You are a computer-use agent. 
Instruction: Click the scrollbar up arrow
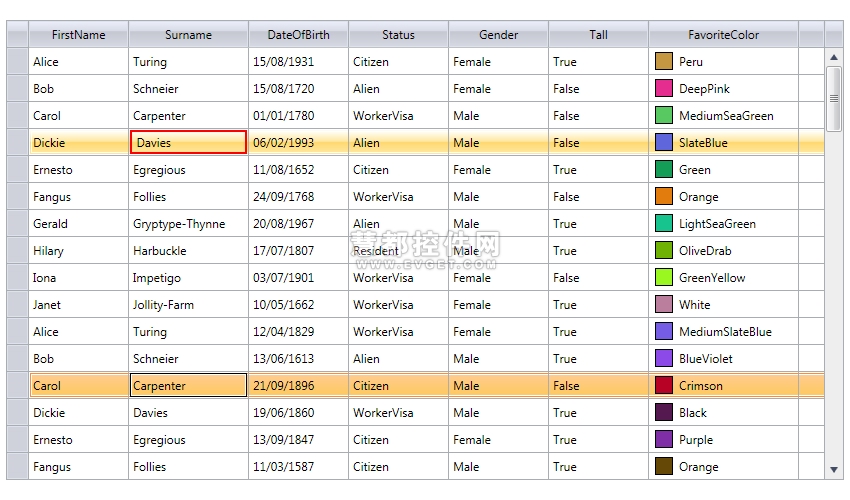834,57
